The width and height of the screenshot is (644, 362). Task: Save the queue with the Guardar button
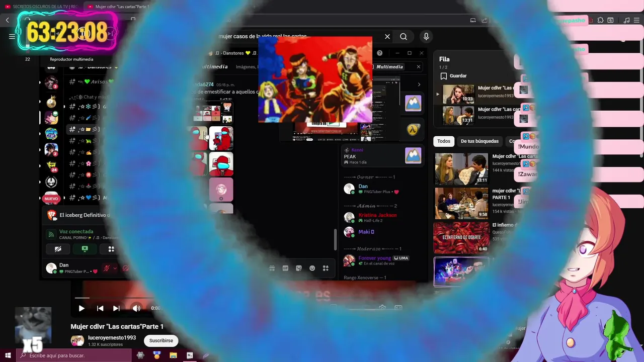[453, 76]
